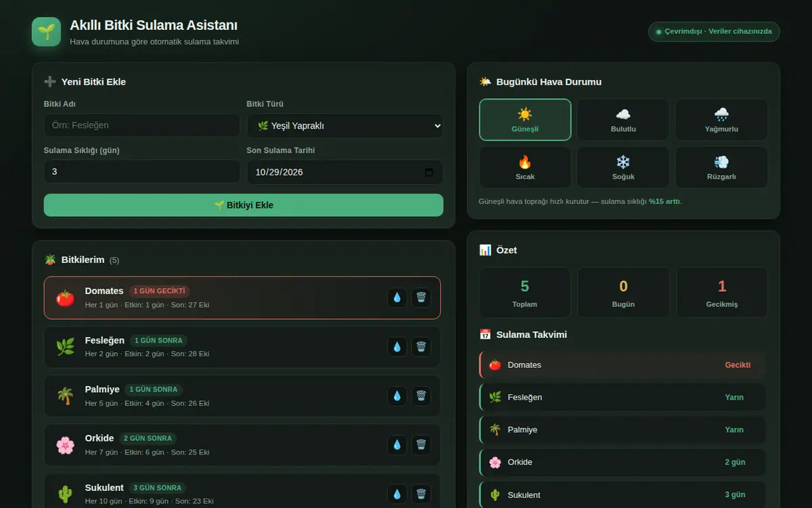Click the Son Sulama Tarihi date field
This screenshot has height=508, width=812.
point(345,172)
